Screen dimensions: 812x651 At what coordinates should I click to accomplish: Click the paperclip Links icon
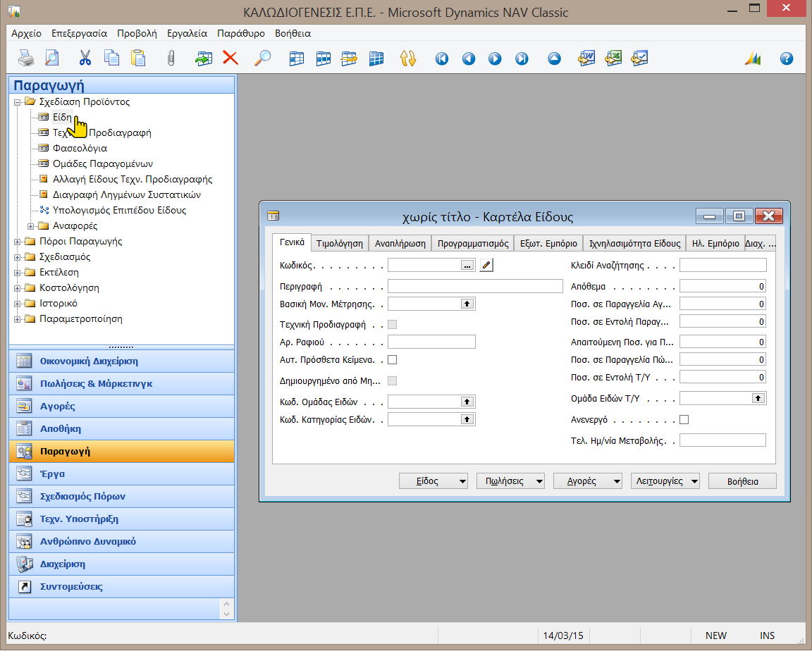[171, 58]
